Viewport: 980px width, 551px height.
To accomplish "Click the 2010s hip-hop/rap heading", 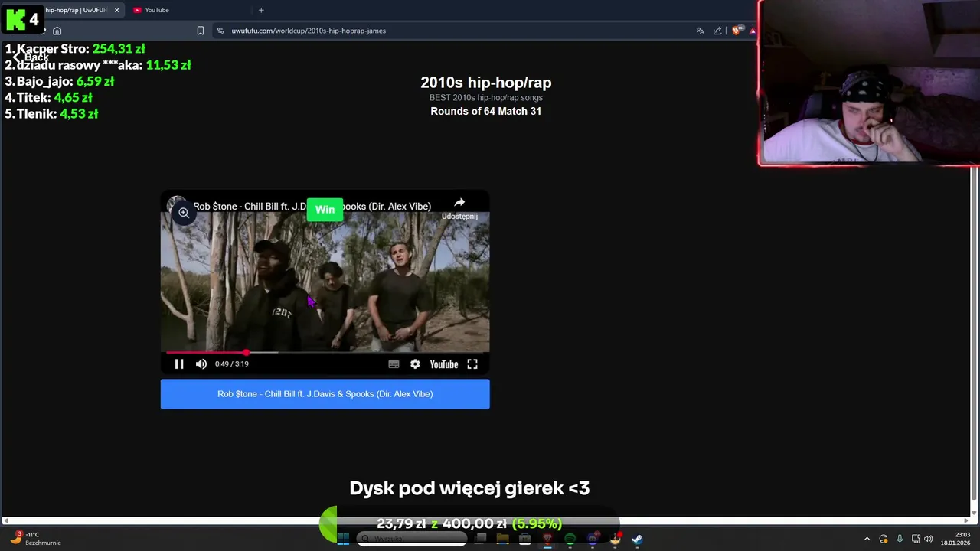I will point(486,83).
